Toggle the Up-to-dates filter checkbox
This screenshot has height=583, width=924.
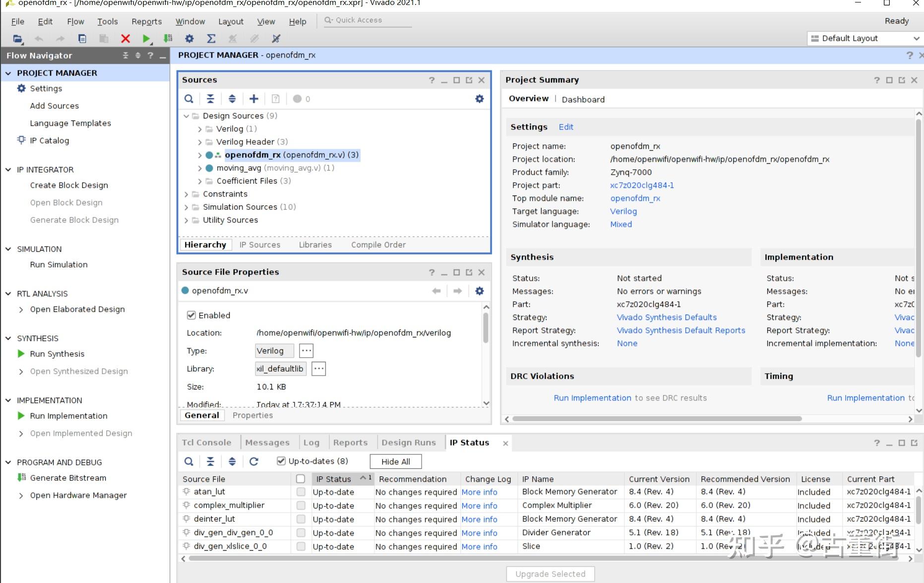281,461
